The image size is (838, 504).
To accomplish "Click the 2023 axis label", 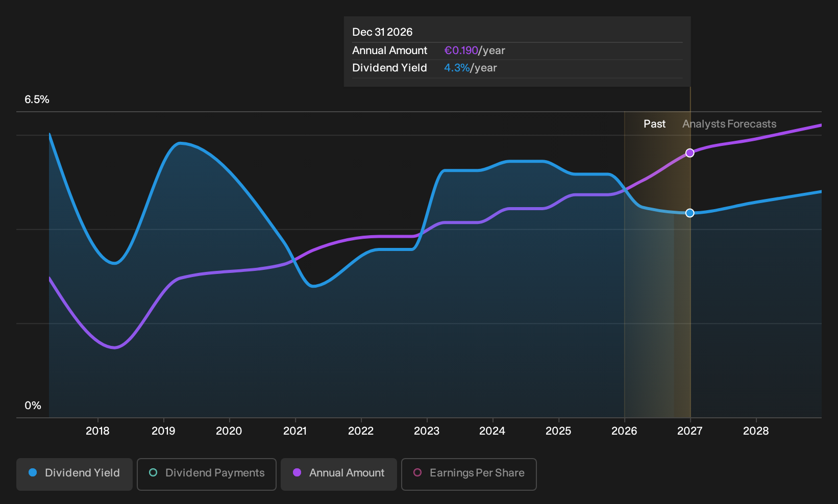I will tap(427, 431).
